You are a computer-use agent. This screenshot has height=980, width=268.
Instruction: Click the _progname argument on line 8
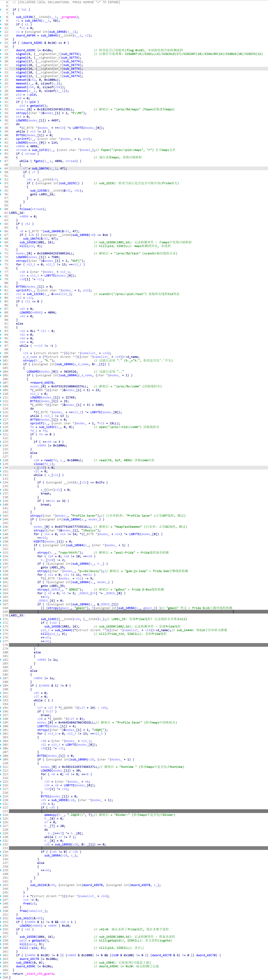tap(69, 17)
